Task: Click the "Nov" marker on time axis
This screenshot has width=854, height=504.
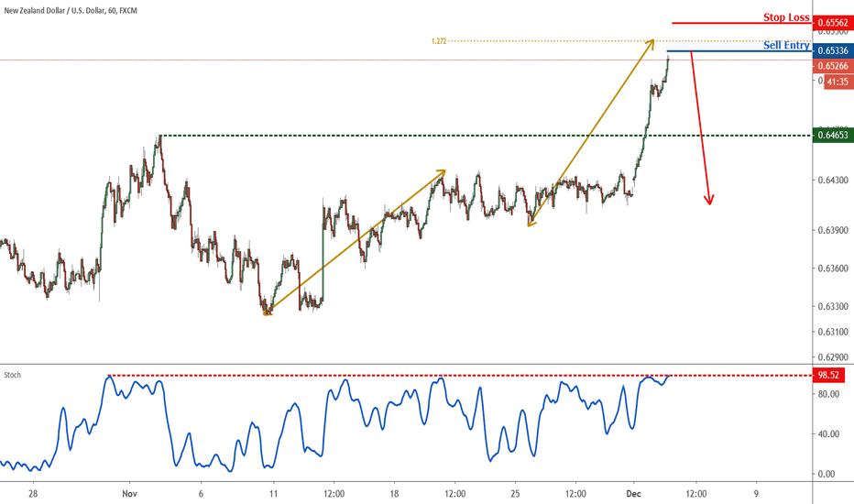Action: pyautogui.click(x=128, y=492)
